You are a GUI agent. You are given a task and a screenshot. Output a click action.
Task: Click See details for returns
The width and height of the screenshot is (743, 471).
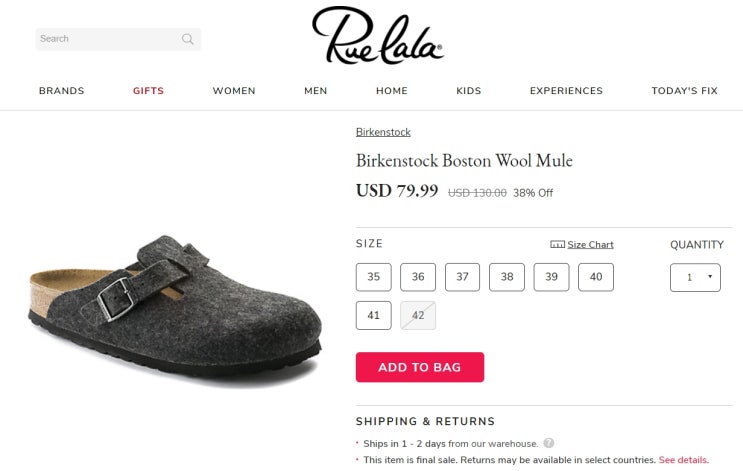[683, 460]
